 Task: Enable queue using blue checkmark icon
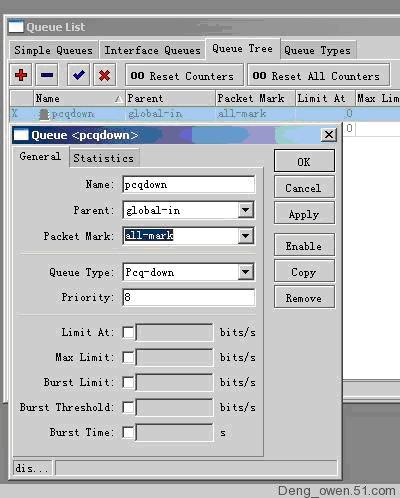point(78,75)
